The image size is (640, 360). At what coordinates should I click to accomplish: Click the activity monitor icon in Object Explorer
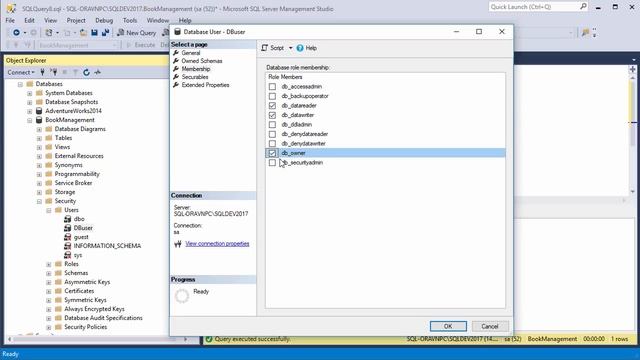coord(98,72)
